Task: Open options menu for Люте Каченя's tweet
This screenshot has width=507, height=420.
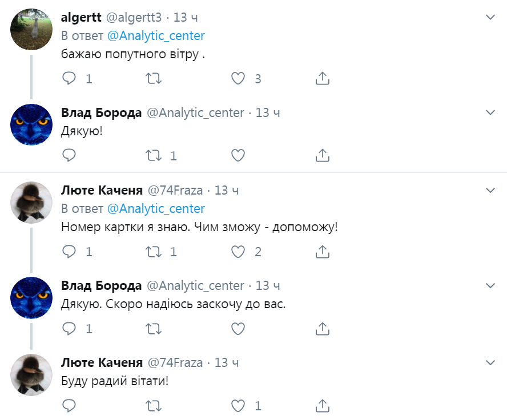Action: point(489,190)
